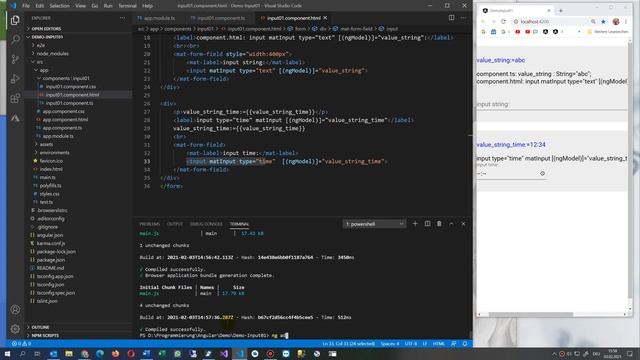
Task: Switch to the Problems panel tab
Action: [149, 224]
